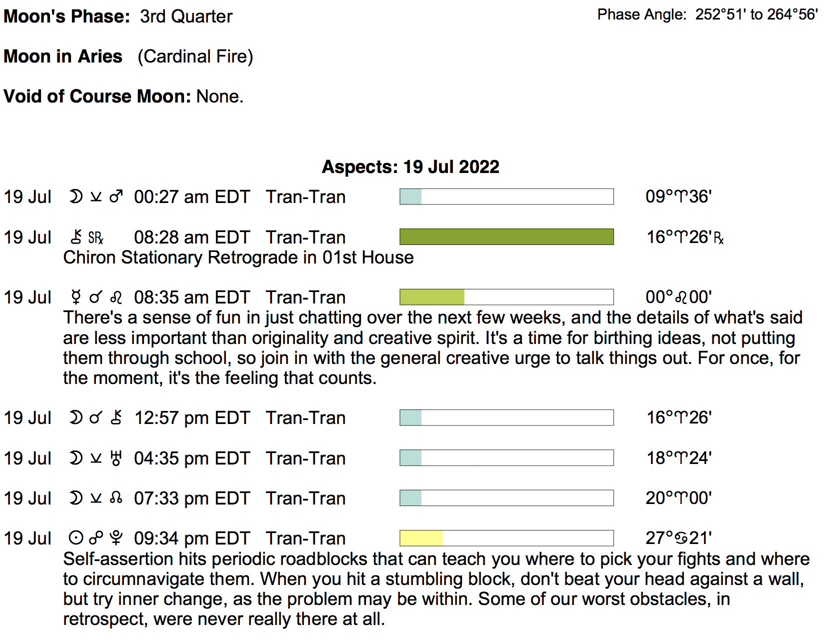Click the Chiron glyph in the 08:28 am row
Viewport: 832px width, 644px height.
tap(76, 237)
